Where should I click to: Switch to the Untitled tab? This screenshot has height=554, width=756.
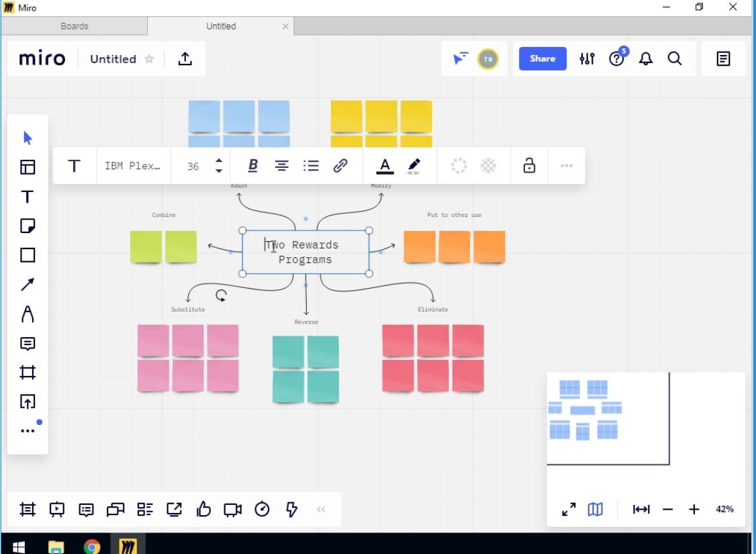[221, 26]
